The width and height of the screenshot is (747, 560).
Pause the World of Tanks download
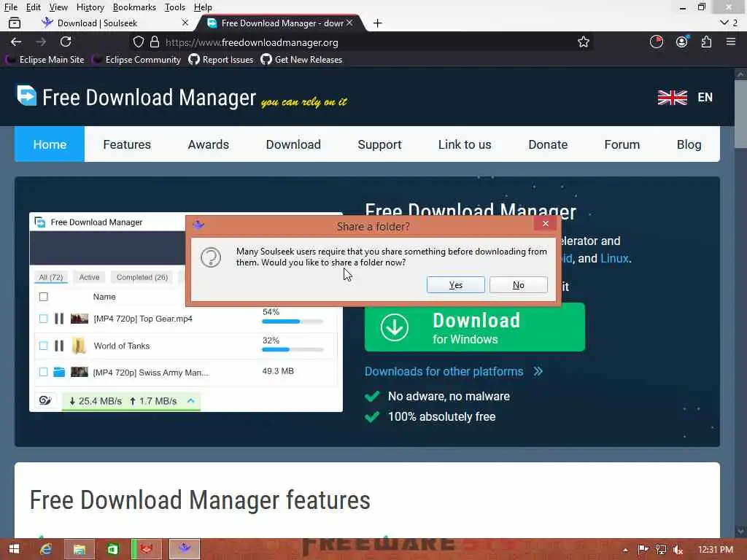point(59,346)
